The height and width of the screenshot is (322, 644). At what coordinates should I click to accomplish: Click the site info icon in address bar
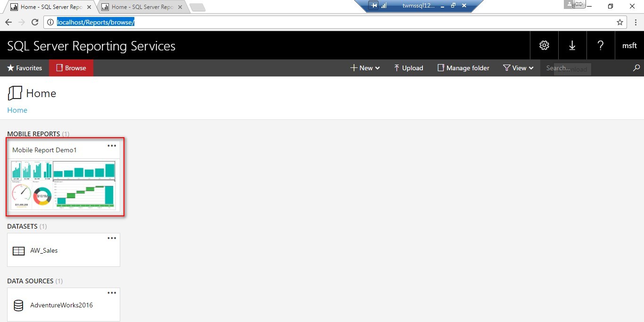(50, 22)
